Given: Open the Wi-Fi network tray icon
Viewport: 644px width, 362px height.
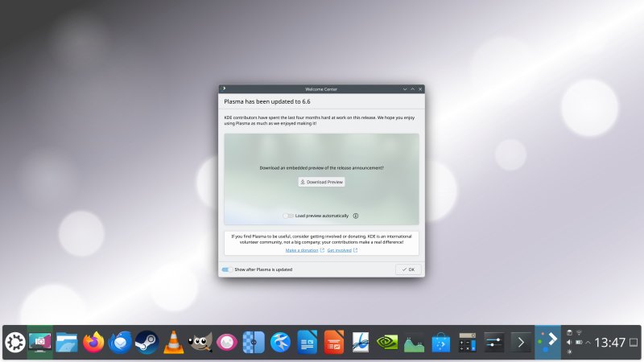Looking at the screenshot, I should point(579,332).
